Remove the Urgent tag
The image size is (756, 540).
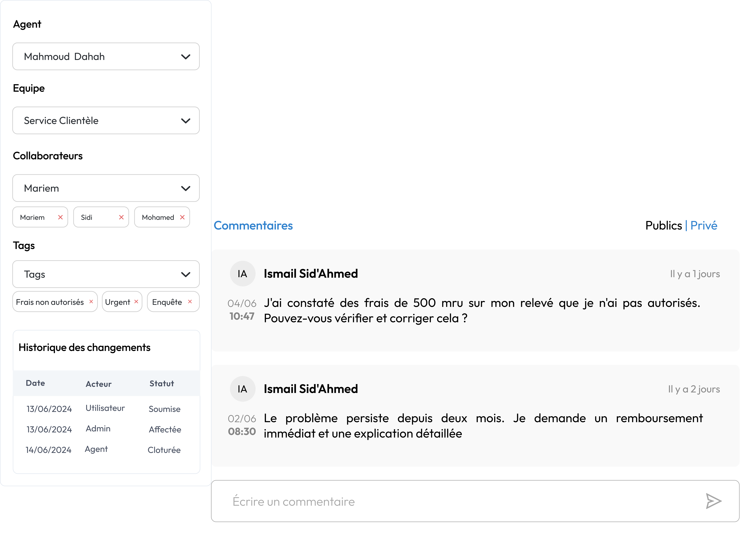(x=136, y=302)
